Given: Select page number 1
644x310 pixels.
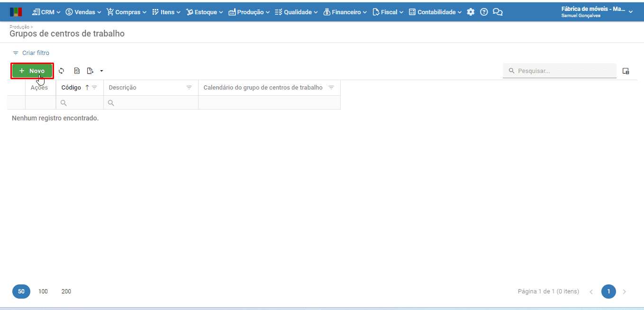Looking at the screenshot, I should pyautogui.click(x=609, y=292).
